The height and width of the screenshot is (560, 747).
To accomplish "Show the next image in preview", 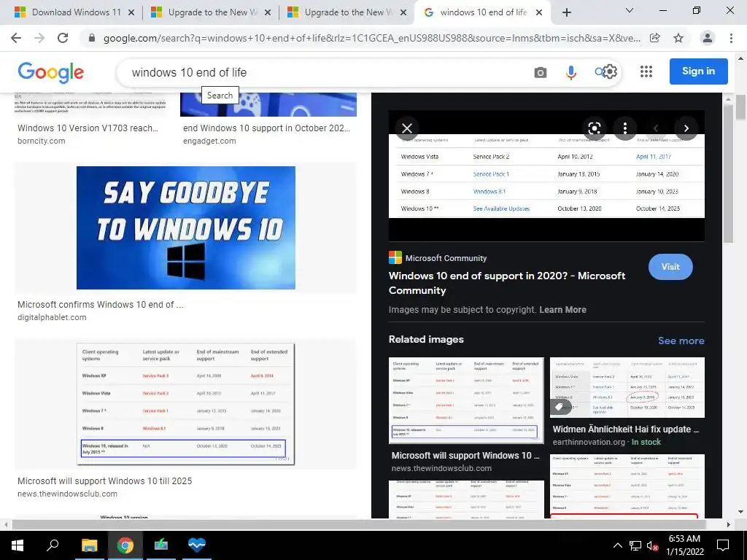I will (686, 128).
